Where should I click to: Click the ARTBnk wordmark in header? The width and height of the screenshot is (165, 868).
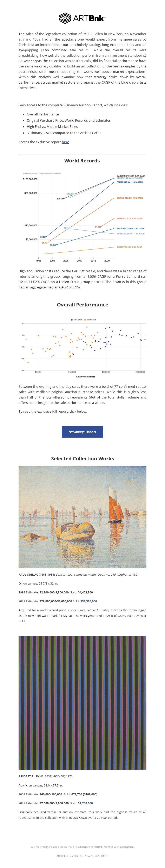pos(89,18)
